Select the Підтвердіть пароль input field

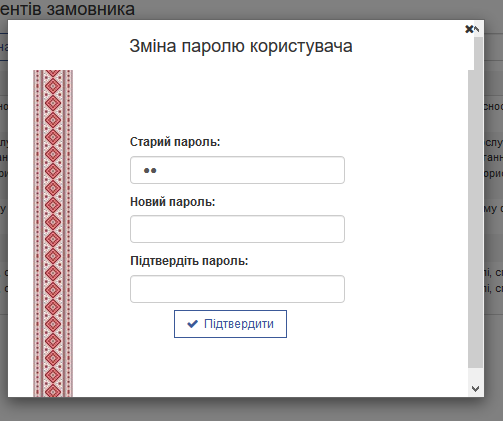(237, 289)
